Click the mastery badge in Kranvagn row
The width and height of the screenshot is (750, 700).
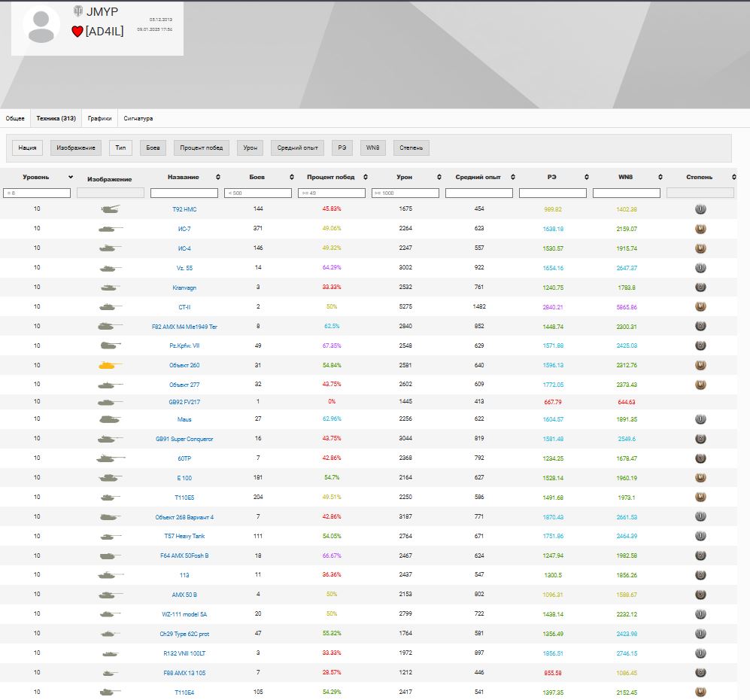[700, 288]
